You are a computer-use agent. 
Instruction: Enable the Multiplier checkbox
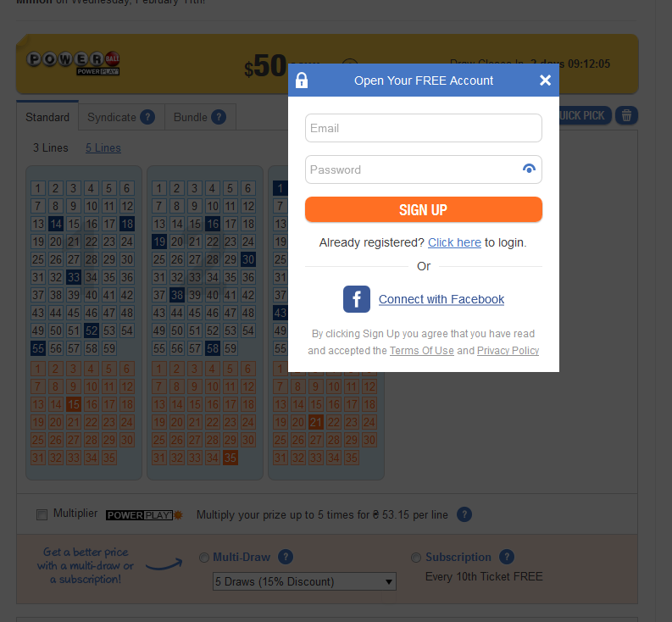(42, 514)
